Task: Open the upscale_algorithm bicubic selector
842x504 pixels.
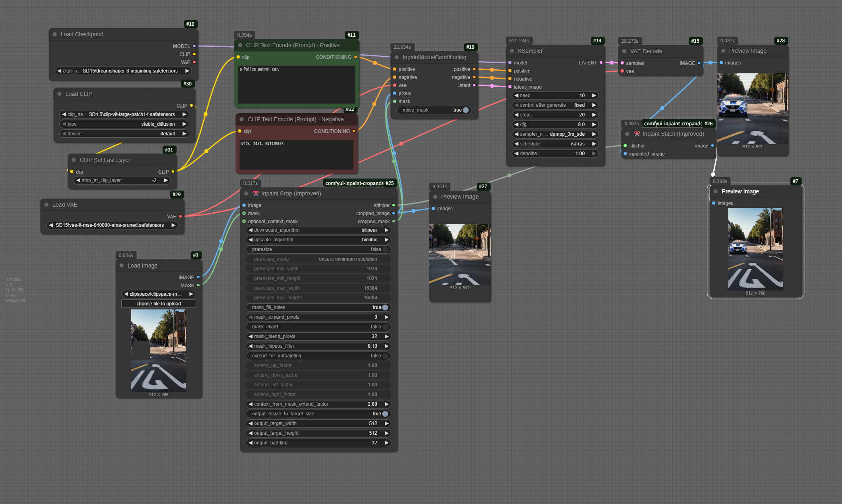Action: (x=318, y=240)
